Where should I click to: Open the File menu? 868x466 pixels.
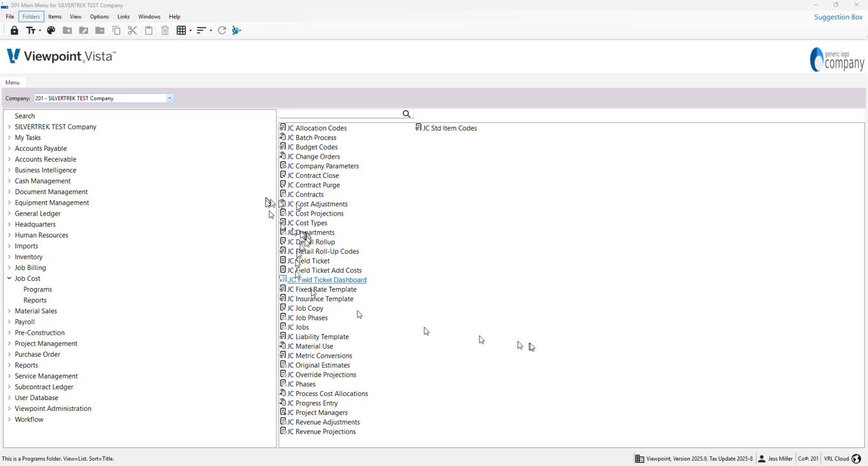pos(10,17)
